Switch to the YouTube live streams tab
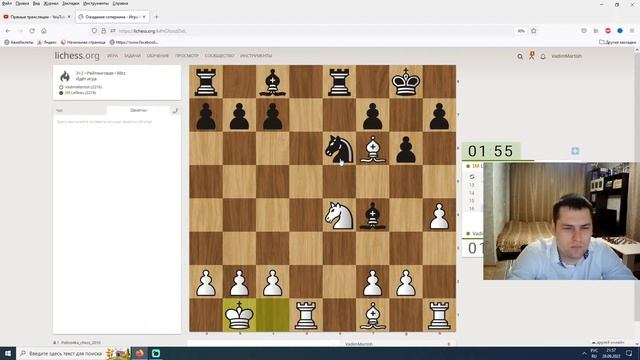The image size is (640, 360). pyautogui.click(x=37, y=17)
